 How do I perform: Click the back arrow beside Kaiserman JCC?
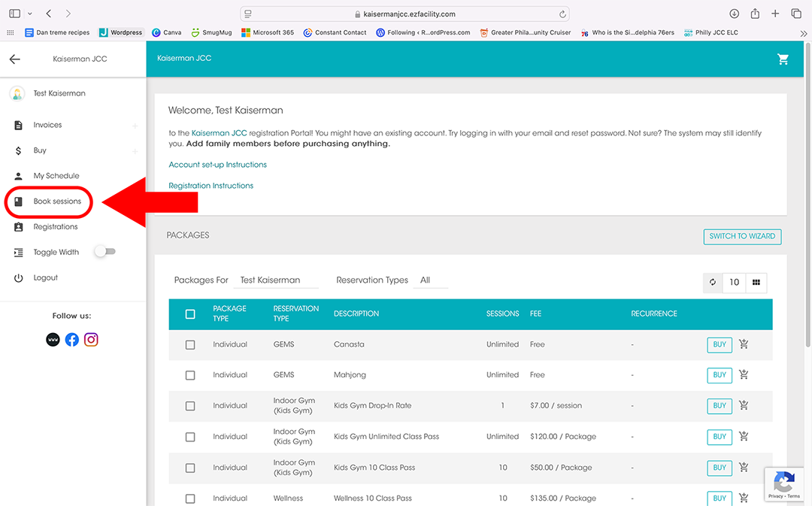15,59
